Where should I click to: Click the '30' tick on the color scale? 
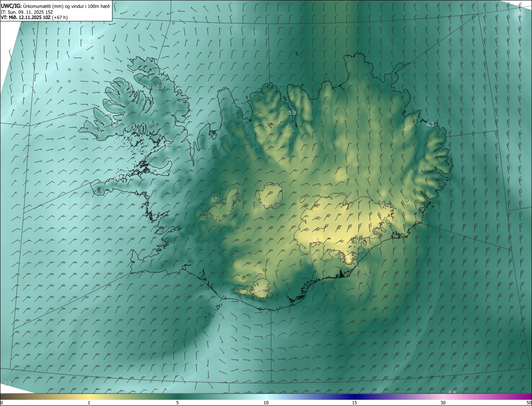click(x=443, y=403)
